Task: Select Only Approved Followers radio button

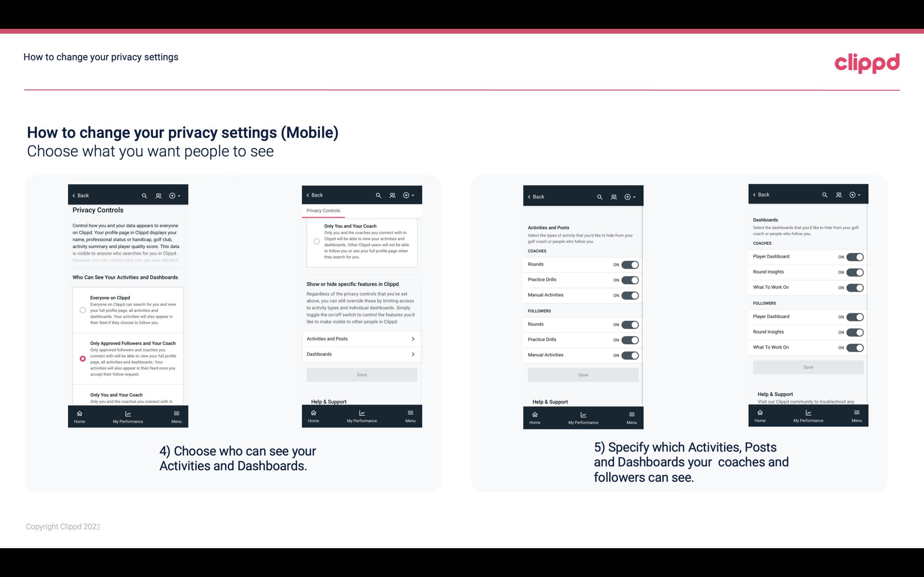Action: tap(82, 358)
